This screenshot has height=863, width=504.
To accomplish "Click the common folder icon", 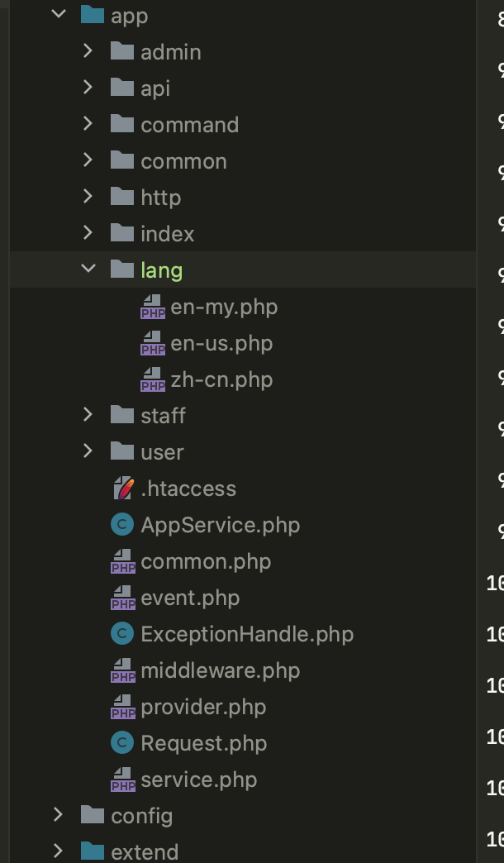I will click(x=122, y=160).
